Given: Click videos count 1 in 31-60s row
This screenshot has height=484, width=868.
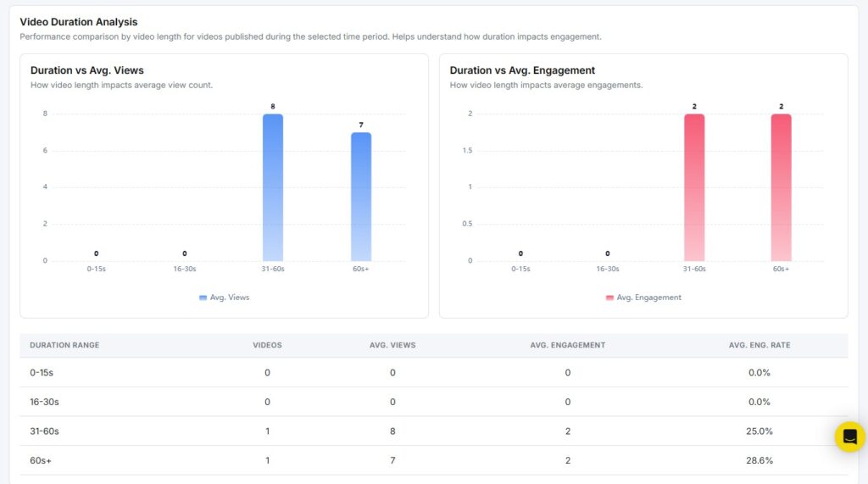Looking at the screenshot, I should (x=267, y=431).
